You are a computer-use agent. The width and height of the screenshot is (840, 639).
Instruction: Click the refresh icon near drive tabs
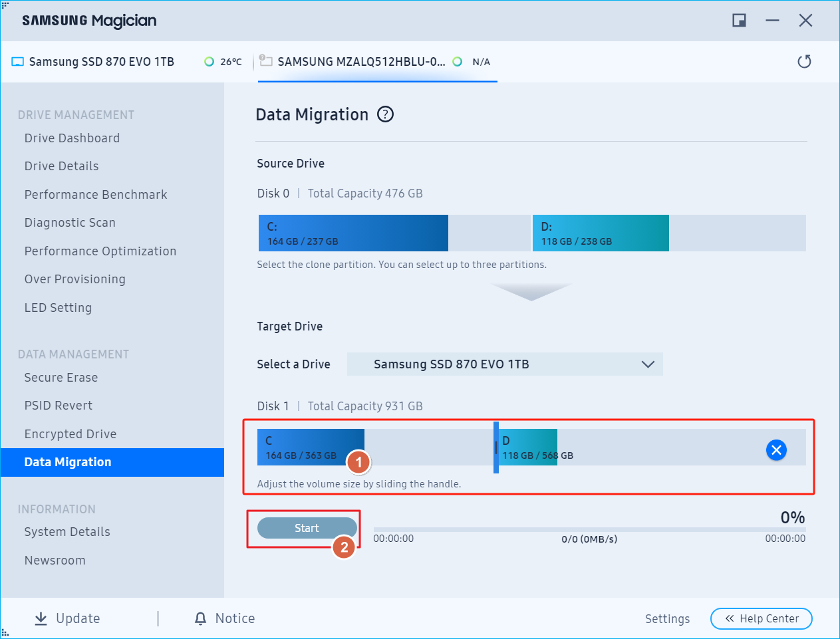point(804,61)
